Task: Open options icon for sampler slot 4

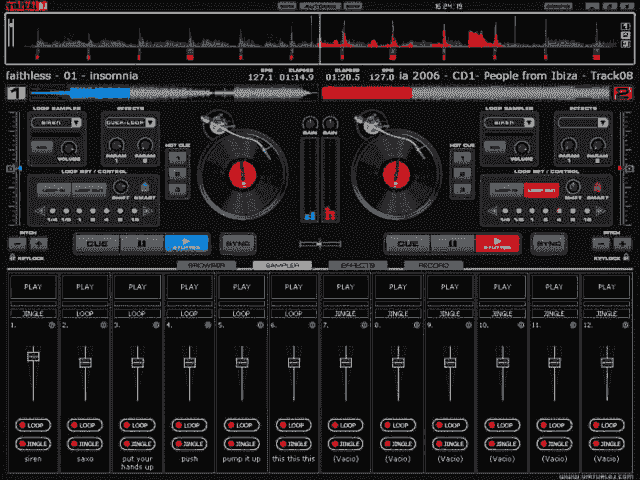Action: 208,325
